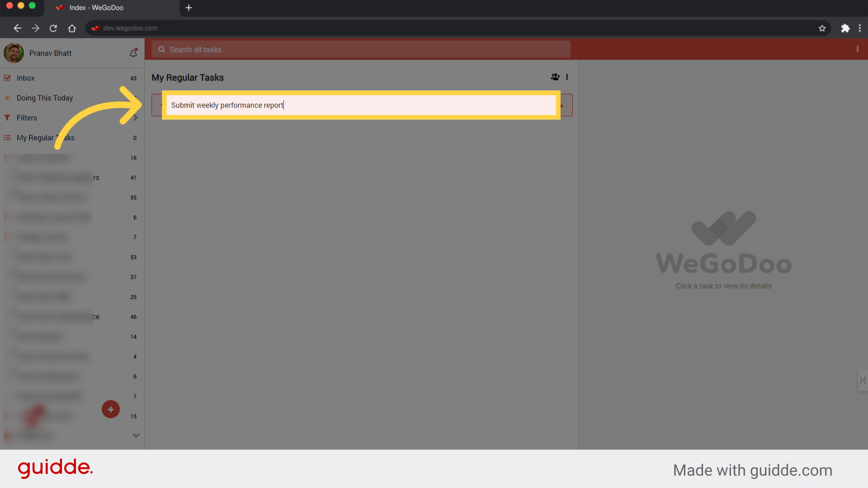Toggle the My Regular Tasks section

[46, 138]
